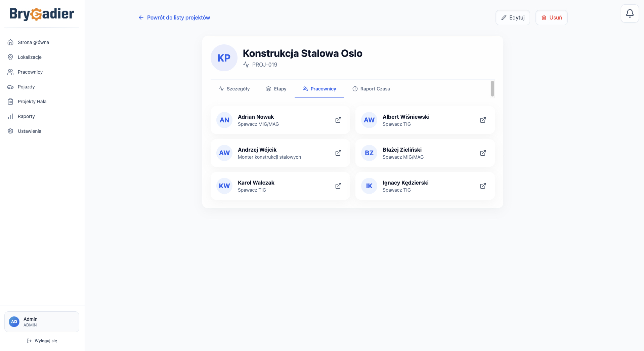This screenshot has width=644, height=351.
Task: Click Karol Walczak's Spawacz TIG role
Action: [x=252, y=190]
